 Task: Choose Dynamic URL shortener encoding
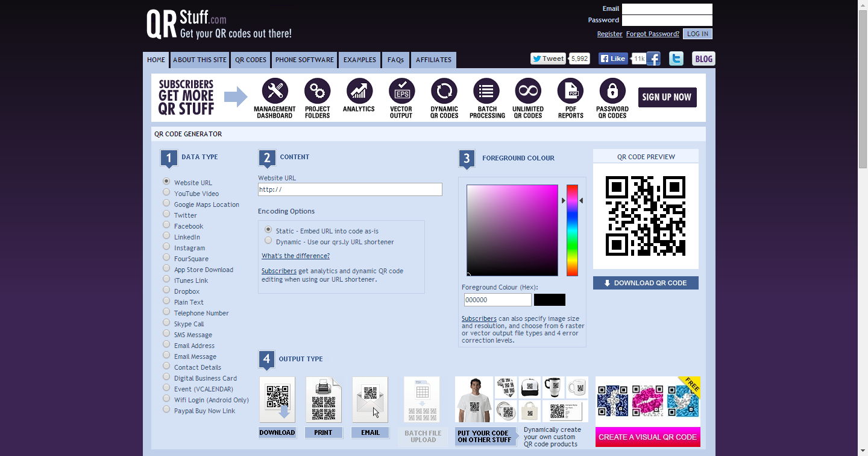pos(268,240)
